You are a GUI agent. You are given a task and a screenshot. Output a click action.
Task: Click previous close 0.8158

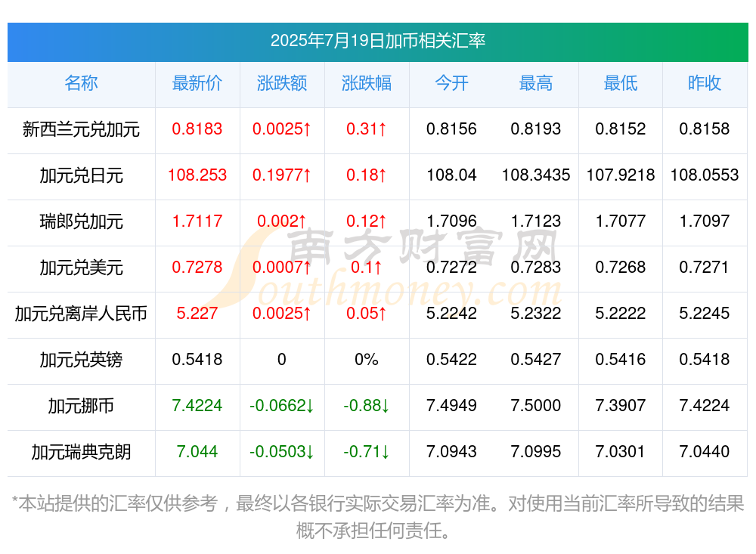pos(705,129)
